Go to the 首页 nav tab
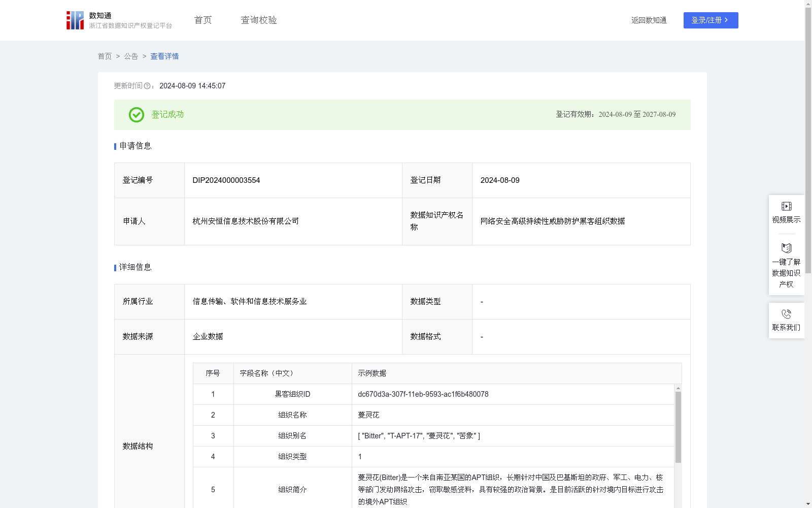The width and height of the screenshot is (812, 508). coord(203,20)
